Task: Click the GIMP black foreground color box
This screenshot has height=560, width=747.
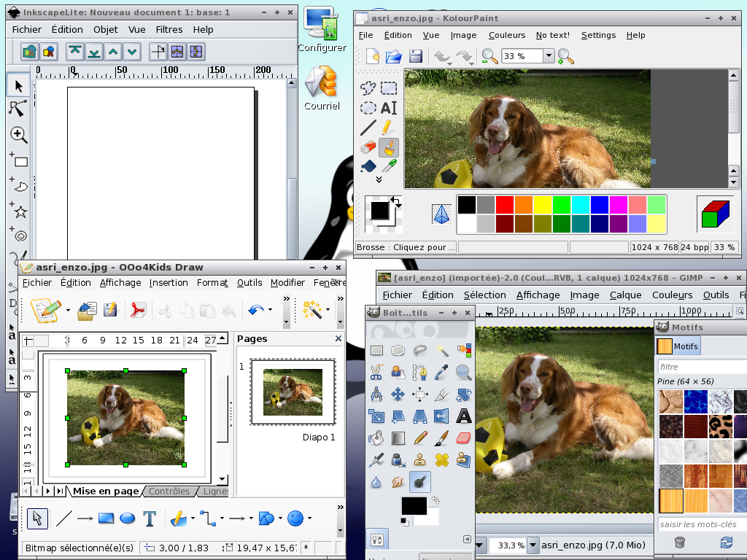Action: click(414, 506)
